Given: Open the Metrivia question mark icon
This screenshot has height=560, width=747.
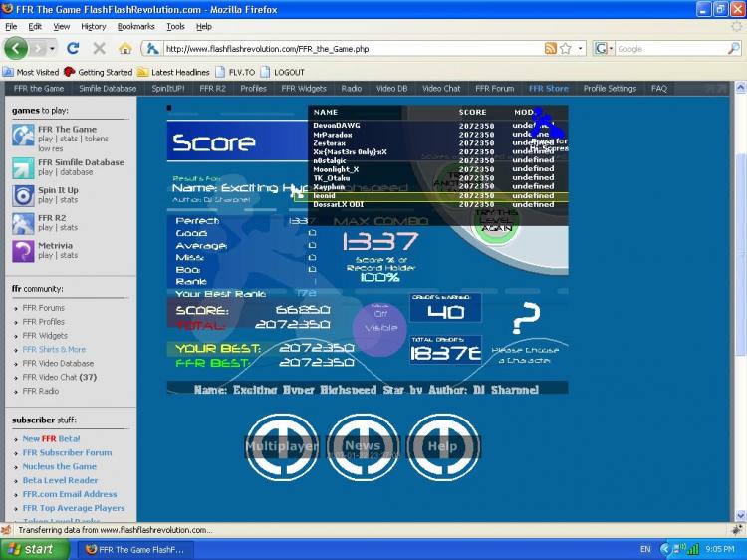Looking at the screenshot, I should [x=23, y=252].
